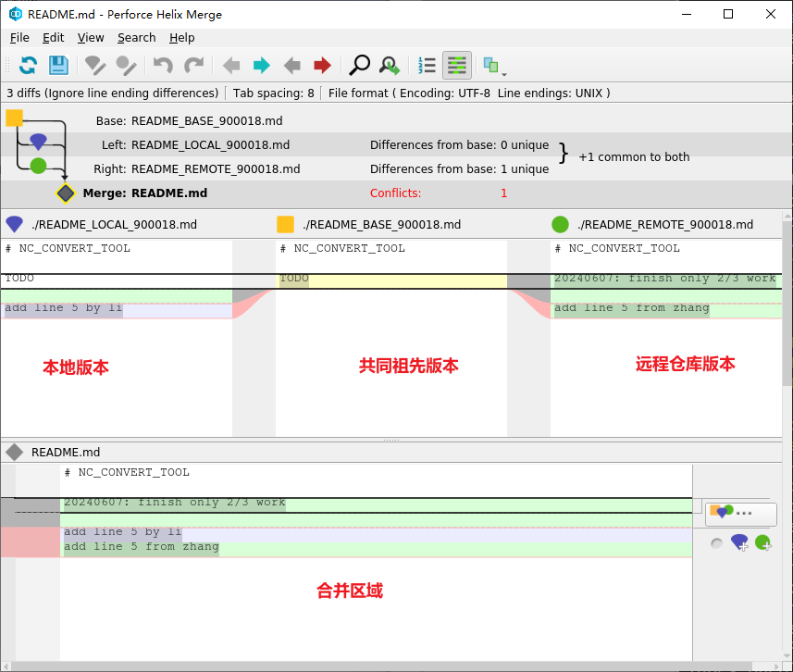Click the blue Left icon in the merge diagram
The width and height of the screenshot is (793, 672).
pos(39,142)
